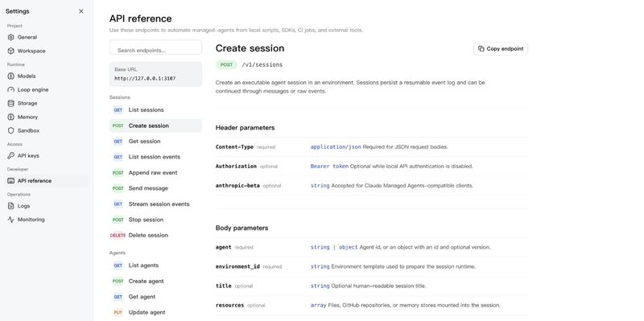Click the Memory icon in sidebar
This screenshot has width=644, height=321.
pos(10,117)
